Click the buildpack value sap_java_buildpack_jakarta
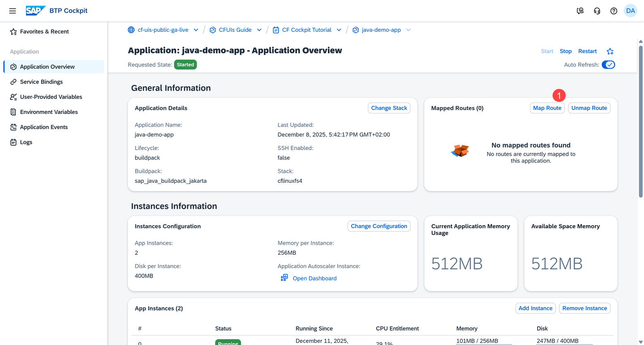The image size is (644, 345). click(170, 181)
